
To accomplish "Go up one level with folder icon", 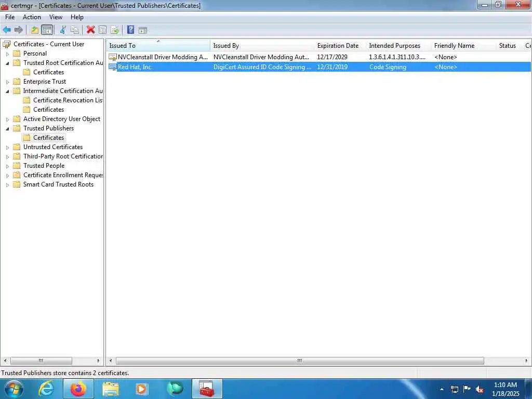I will tap(35, 30).
